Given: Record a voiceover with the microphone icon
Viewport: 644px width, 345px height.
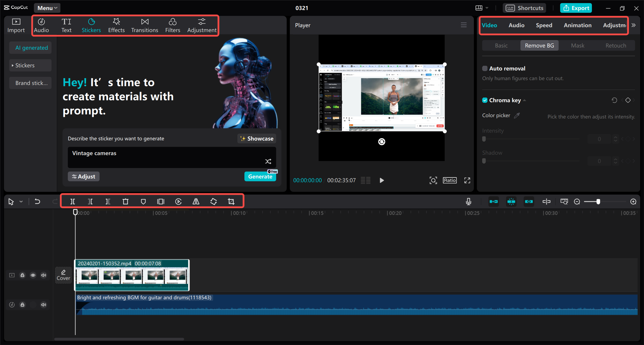Looking at the screenshot, I should [x=468, y=201].
